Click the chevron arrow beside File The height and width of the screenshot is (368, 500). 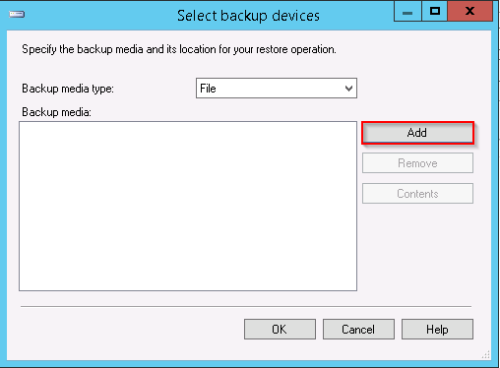click(x=349, y=89)
